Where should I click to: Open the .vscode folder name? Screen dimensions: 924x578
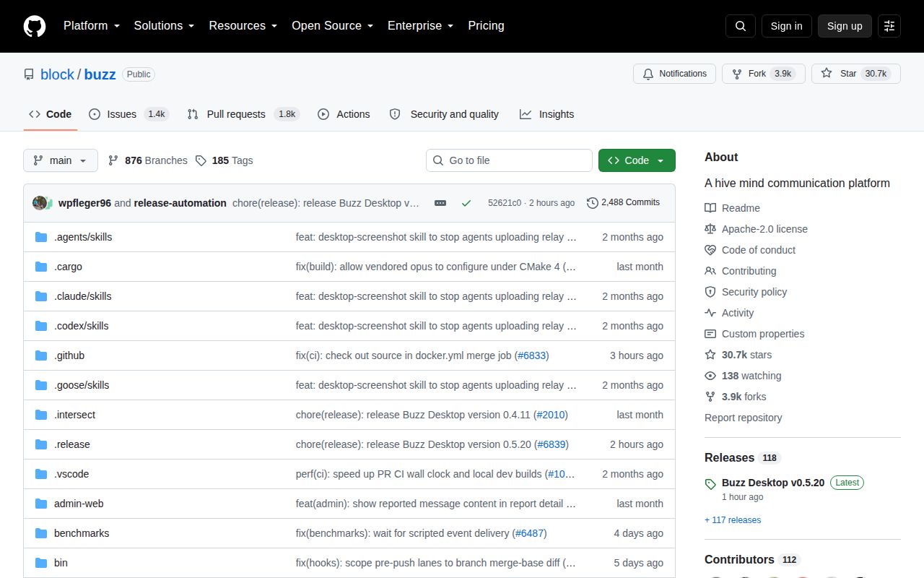71,474
